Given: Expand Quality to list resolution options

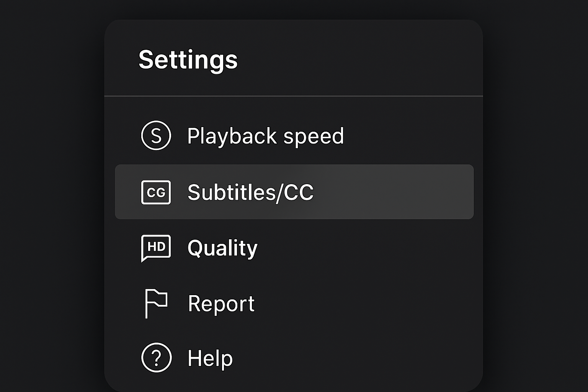Looking at the screenshot, I should [x=222, y=248].
